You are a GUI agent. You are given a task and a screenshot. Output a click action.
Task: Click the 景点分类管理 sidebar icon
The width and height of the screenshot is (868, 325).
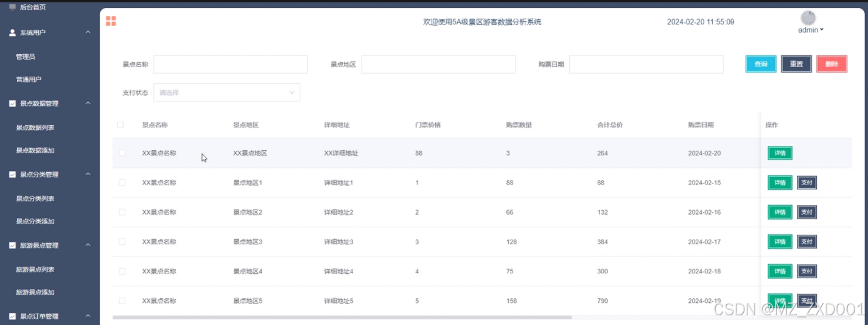(x=12, y=175)
